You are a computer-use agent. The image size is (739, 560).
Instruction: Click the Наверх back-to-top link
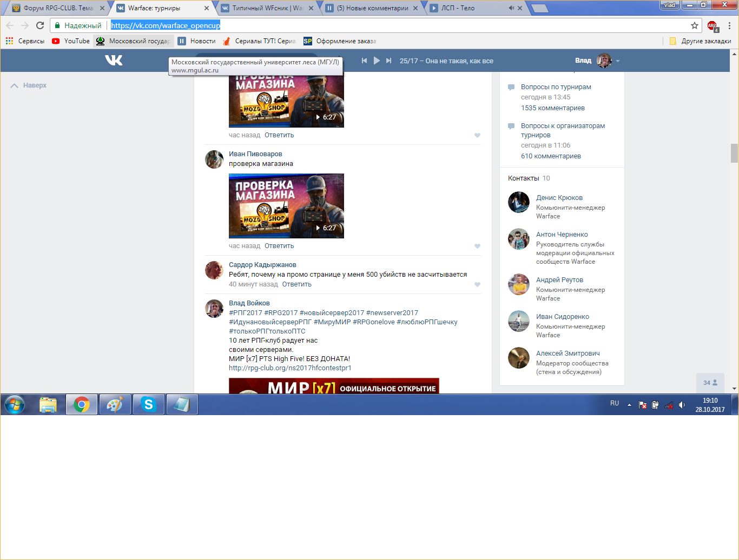29,85
